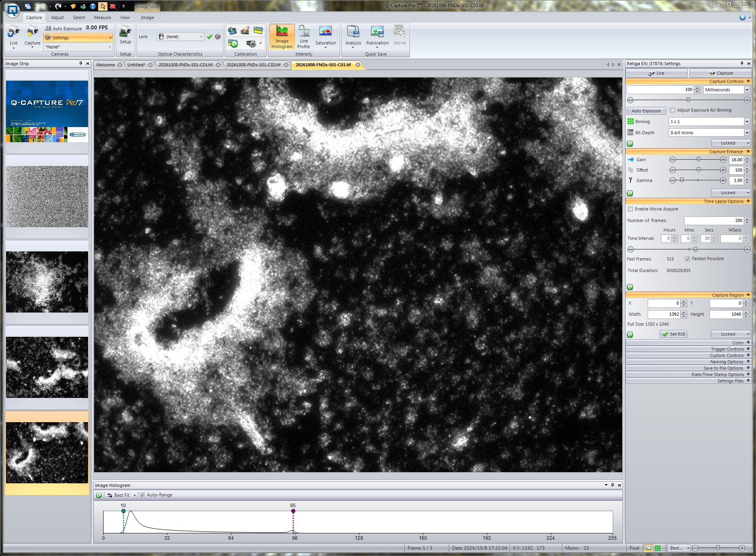Viewport: 756px width, 556px height.
Task: Click the Number of Frames input field
Action: tap(714, 220)
